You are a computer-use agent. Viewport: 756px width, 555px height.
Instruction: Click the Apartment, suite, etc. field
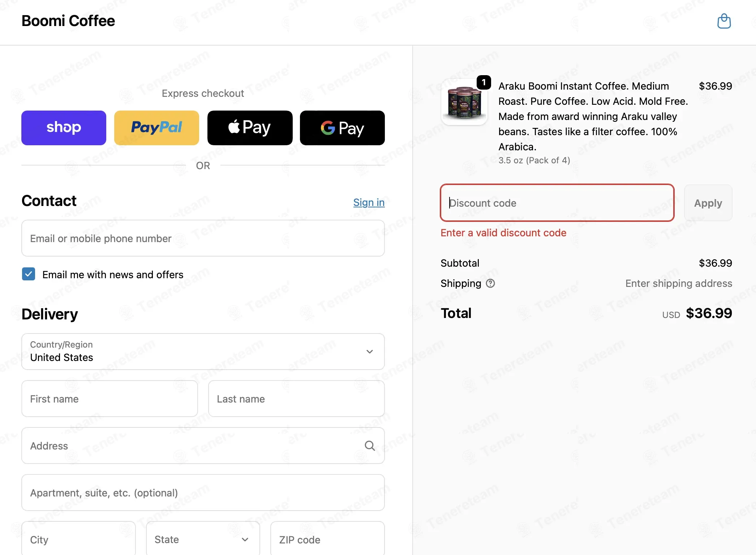click(203, 492)
